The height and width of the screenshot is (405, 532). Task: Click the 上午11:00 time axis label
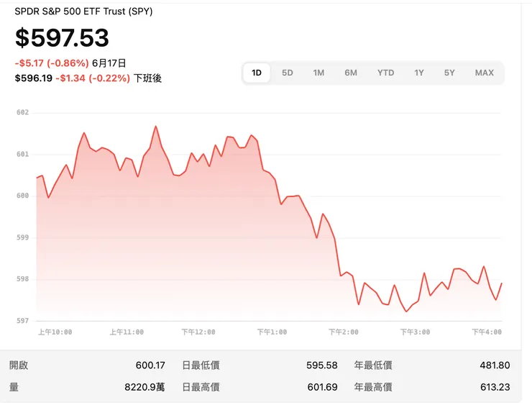(x=127, y=332)
